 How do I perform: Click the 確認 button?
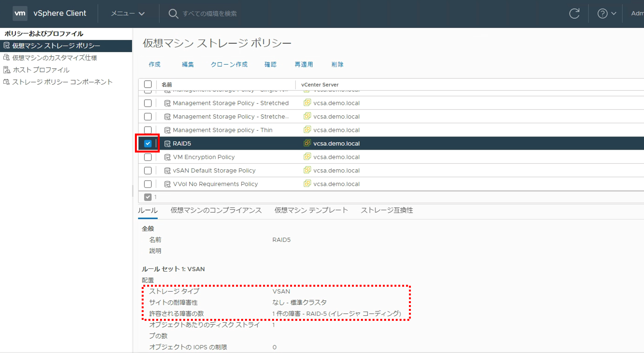pyautogui.click(x=270, y=64)
